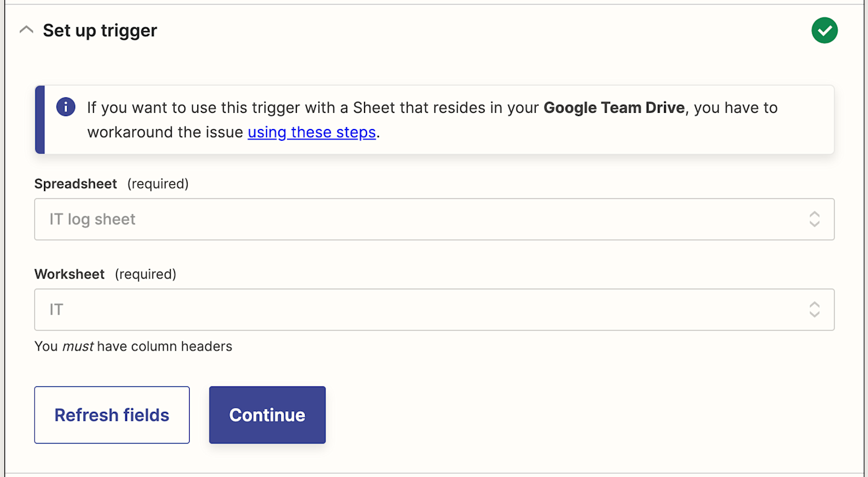Click the Spreadsheet field label
868x477 pixels.
(x=76, y=184)
